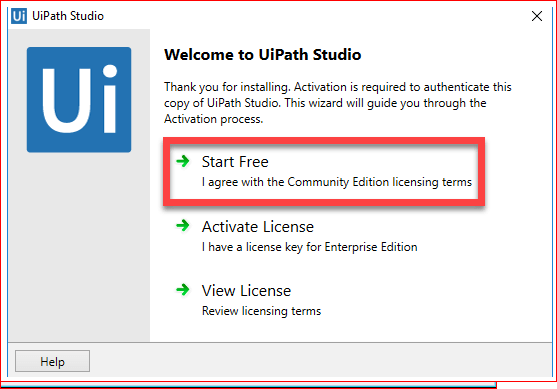Viewport: 557px width, 389px height.
Task: Close the UiPath Studio welcome window
Action: [537, 16]
